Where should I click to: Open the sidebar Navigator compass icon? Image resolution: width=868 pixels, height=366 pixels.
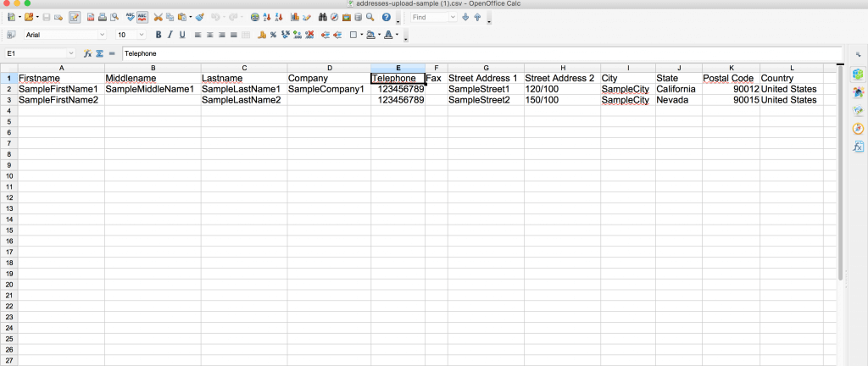click(858, 129)
